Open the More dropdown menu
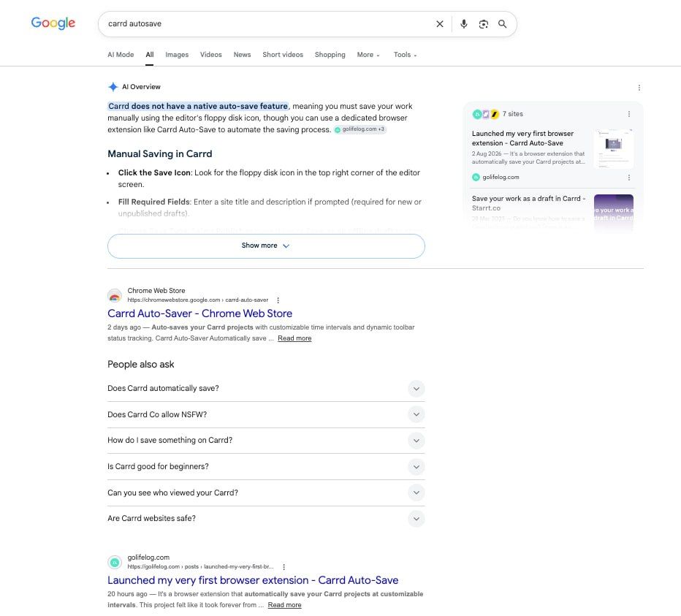This screenshot has width=681, height=616. [x=368, y=55]
